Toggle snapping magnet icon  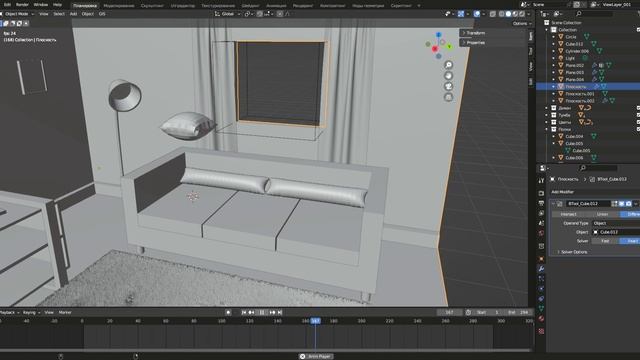point(259,14)
